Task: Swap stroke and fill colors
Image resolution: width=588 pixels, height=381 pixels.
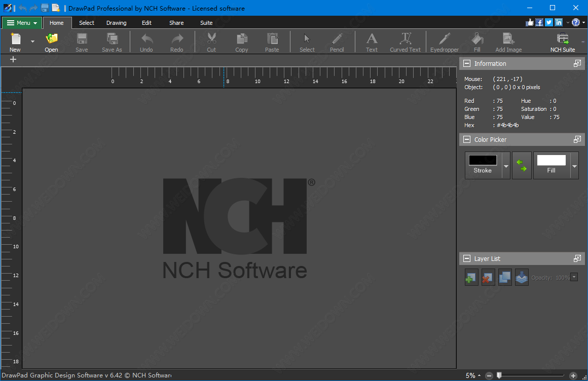Action: click(x=522, y=165)
